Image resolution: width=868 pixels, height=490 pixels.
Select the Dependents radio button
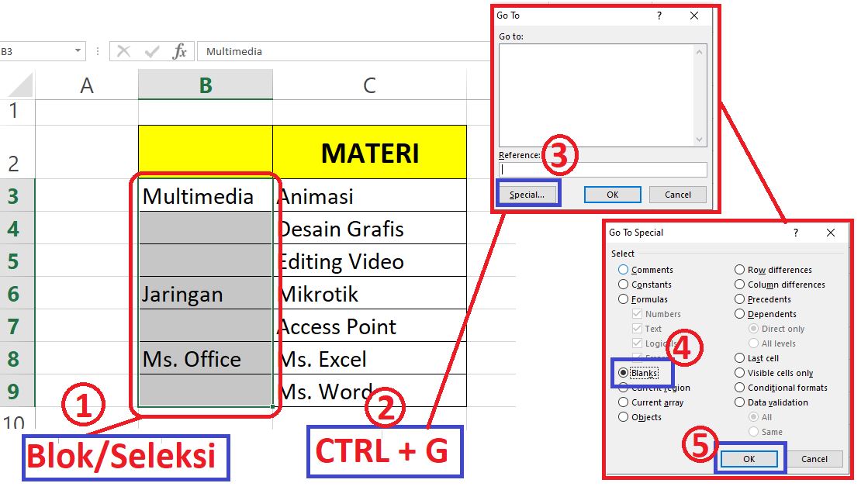[739, 313]
